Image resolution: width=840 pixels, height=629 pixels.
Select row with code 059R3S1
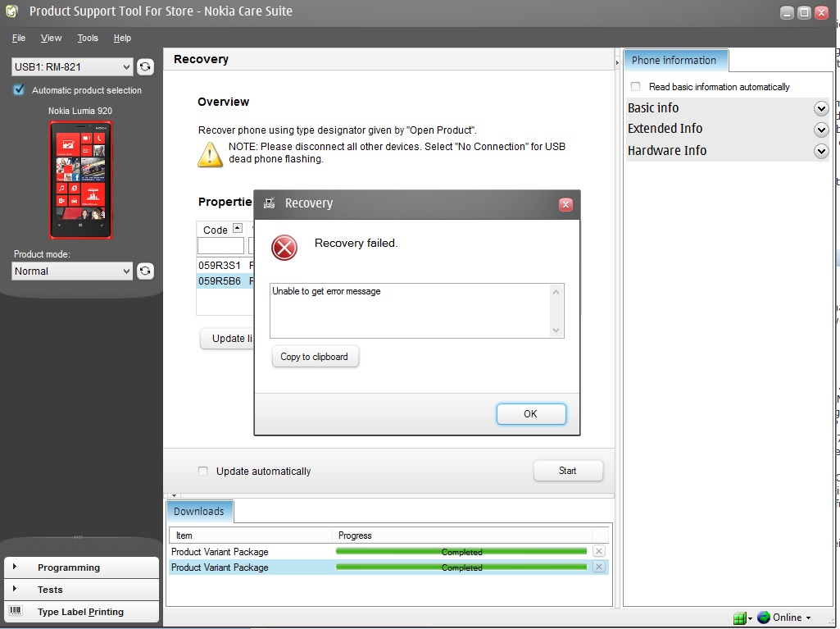tap(225, 266)
